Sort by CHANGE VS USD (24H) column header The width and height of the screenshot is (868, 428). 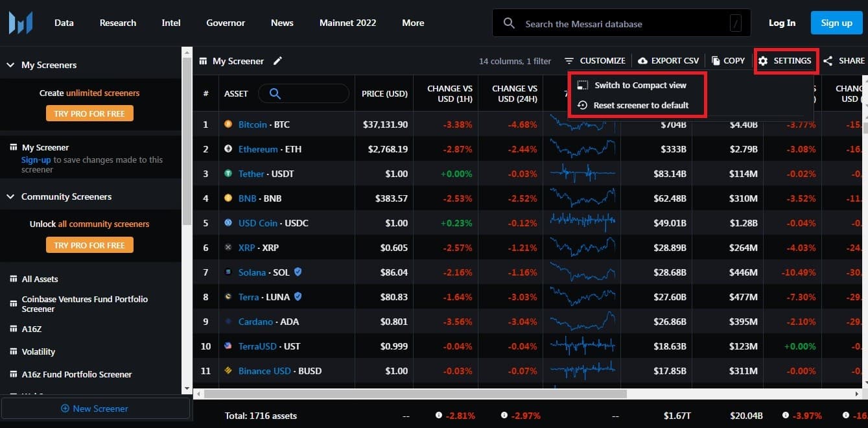(x=515, y=93)
